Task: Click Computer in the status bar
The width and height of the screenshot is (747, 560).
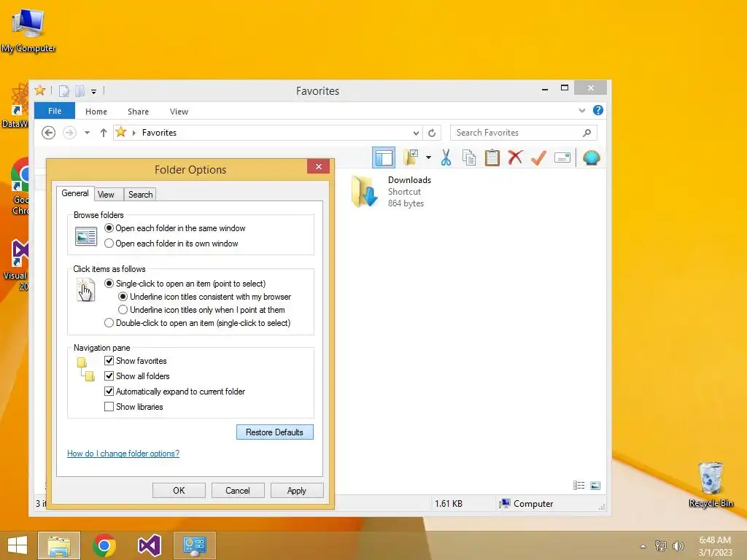Action: click(526, 503)
